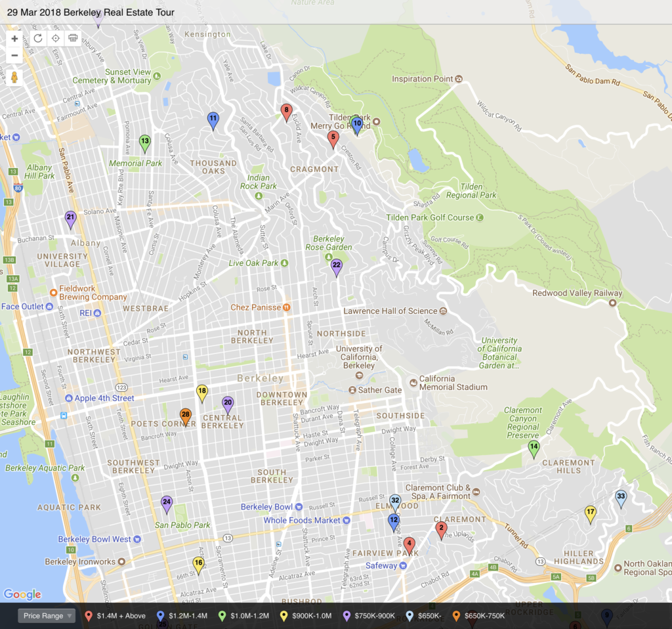Click the orange $650K-750K legend pin
672x629 pixels.
point(457,616)
